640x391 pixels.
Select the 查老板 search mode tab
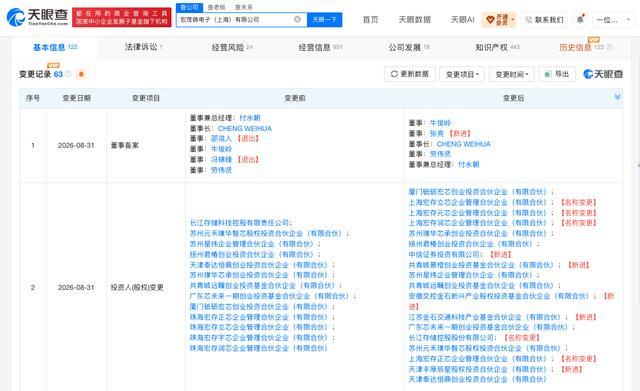click(x=216, y=7)
